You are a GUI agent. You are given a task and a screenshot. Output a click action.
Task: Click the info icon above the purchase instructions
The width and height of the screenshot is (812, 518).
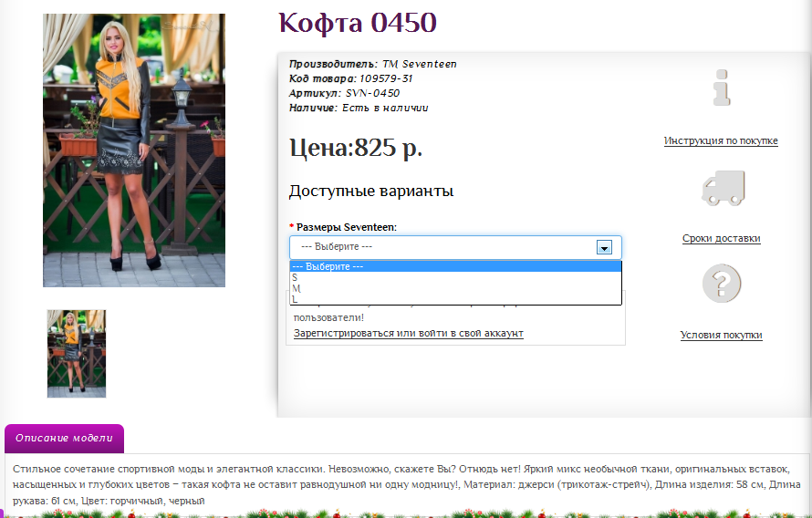coord(722,88)
